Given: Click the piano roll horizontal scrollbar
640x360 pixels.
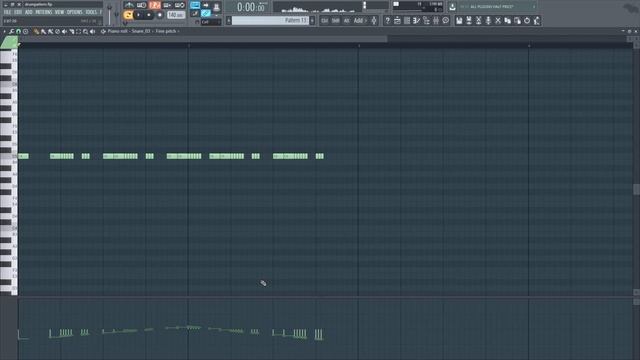Looking at the screenshot, I should [203, 39].
